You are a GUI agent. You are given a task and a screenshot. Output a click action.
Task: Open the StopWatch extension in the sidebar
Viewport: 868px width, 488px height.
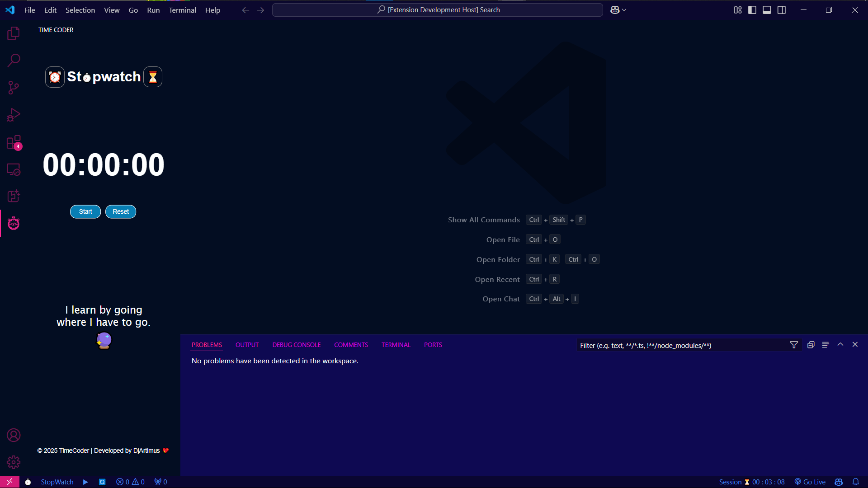click(14, 223)
